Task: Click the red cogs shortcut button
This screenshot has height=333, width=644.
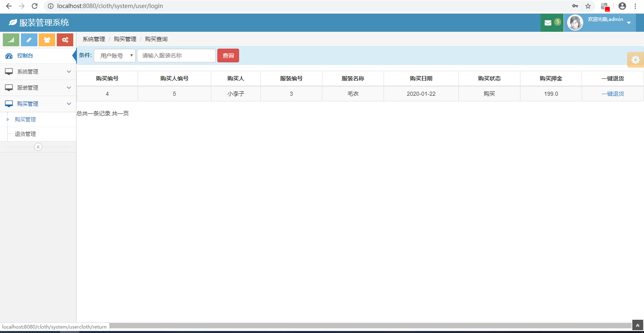Action: click(65, 40)
